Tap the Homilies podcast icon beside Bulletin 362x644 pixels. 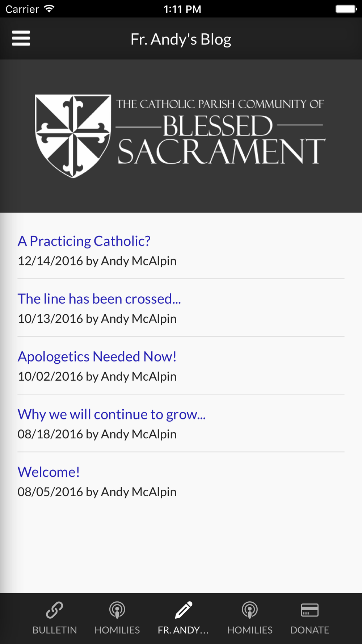[x=117, y=610]
